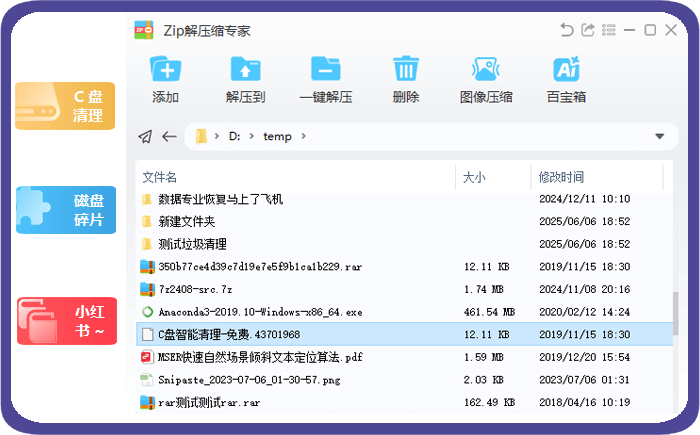Click the size 1.74 MB cell
This screenshot has width=700, height=435.
(x=483, y=289)
